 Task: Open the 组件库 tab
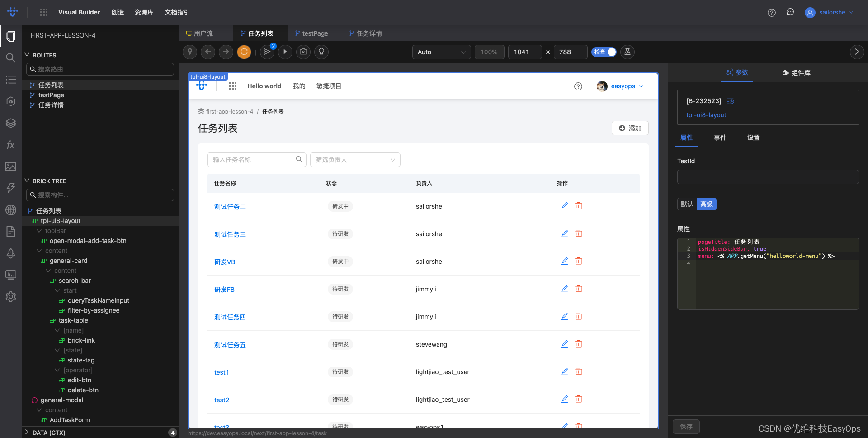(797, 72)
